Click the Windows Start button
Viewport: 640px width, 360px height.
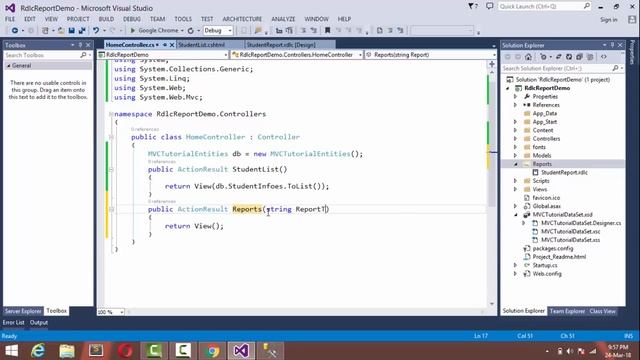click(11, 351)
